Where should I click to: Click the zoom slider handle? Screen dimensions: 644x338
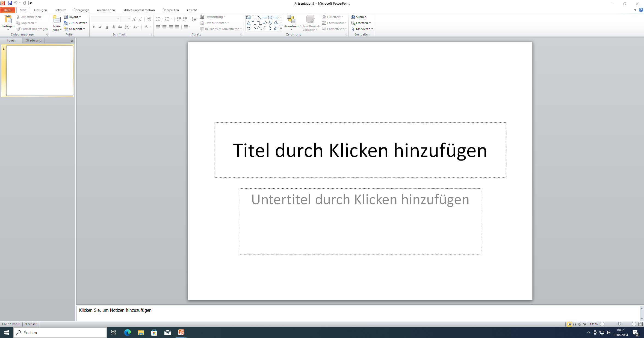[x=619, y=324]
